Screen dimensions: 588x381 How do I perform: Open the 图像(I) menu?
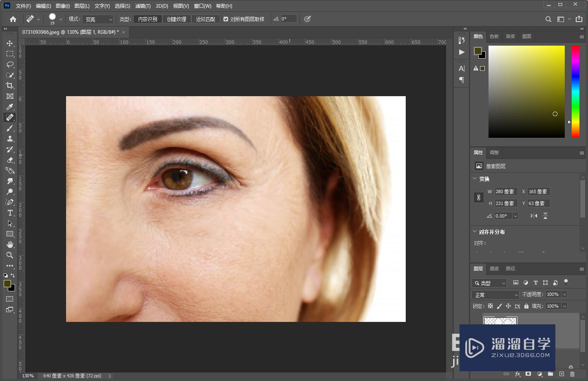tap(63, 6)
